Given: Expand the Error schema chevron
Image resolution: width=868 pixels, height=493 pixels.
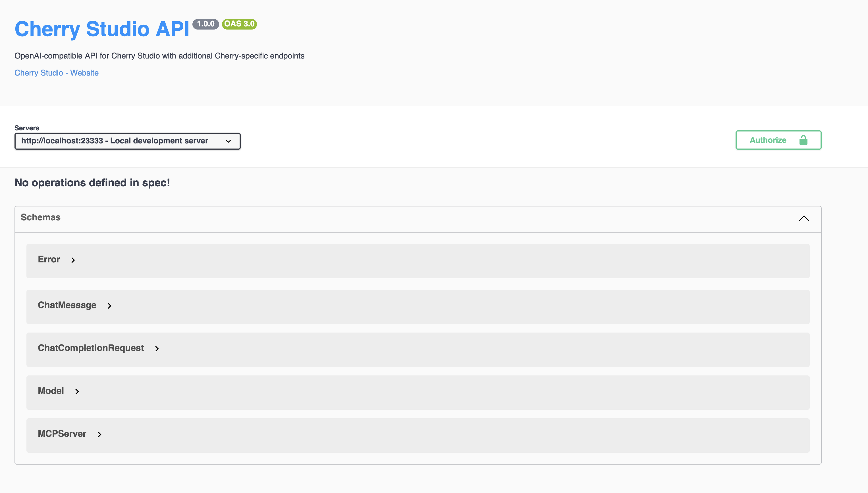Looking at the screenshot, I should coord(73,260).
